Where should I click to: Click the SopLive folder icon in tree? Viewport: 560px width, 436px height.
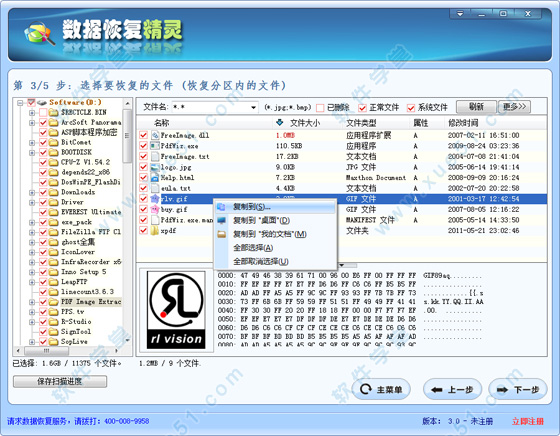[x=53, y=342]
